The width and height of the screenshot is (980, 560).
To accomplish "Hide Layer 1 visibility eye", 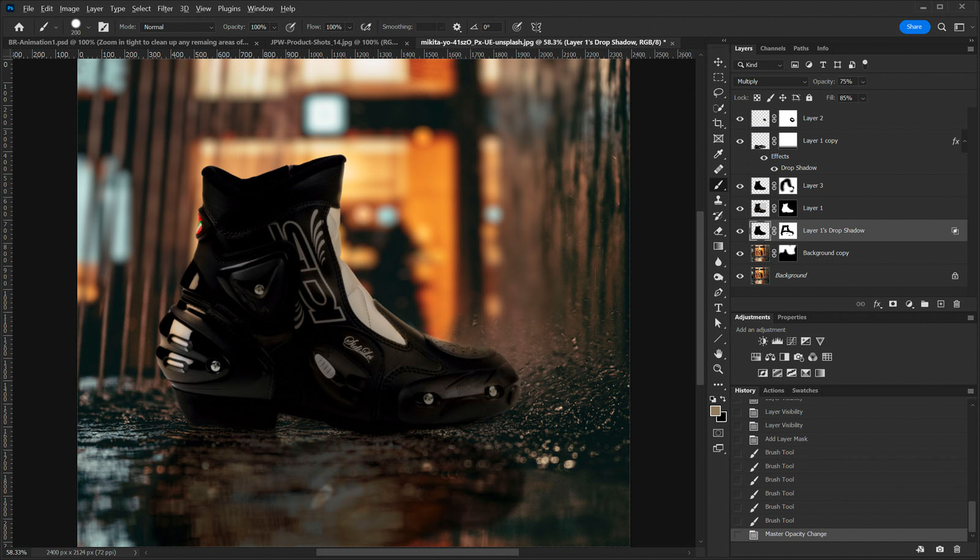I will tap(740, 209).
